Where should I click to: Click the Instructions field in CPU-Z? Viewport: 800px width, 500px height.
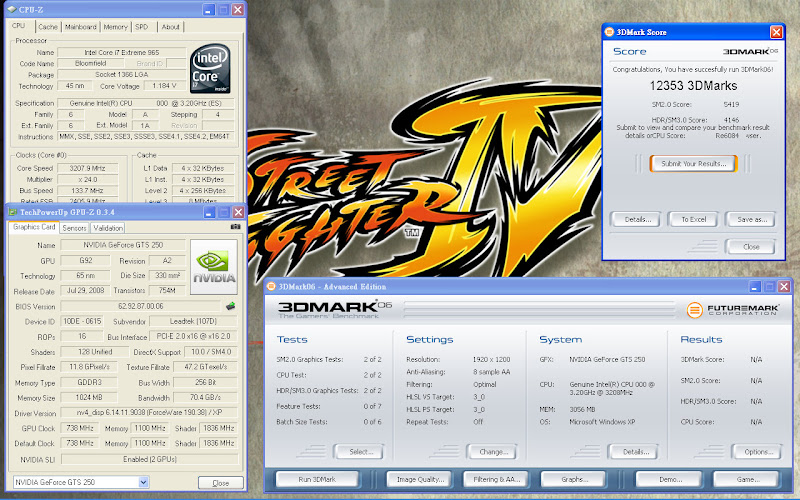point(146,137)
